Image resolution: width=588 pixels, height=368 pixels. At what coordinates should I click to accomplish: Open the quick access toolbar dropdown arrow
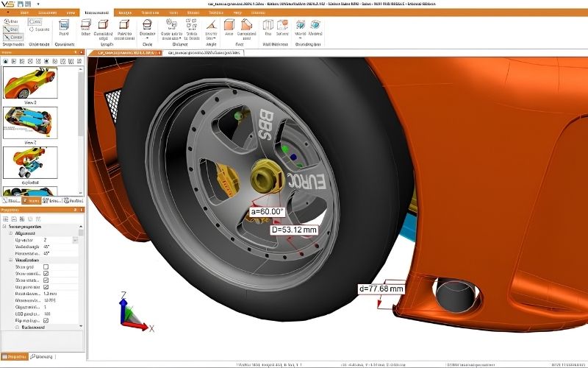(38, 4)
